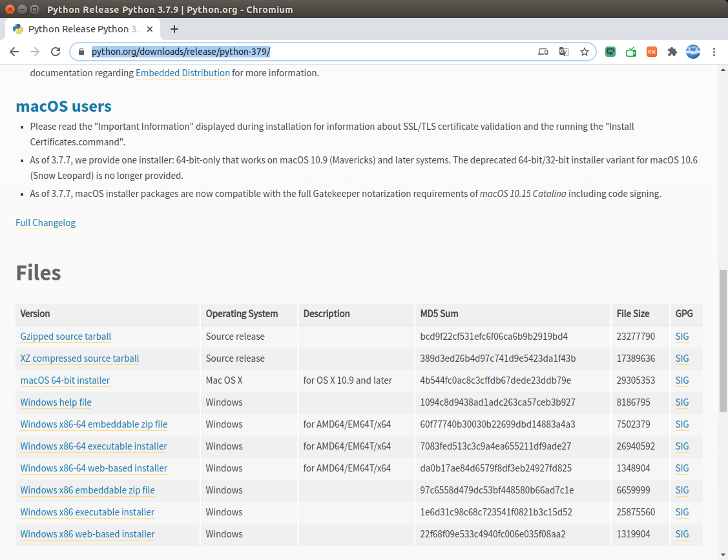The width and height of the screenshot is (728, 560).
Task: Click the MD5 sum bcd9f22cf531efc6f06ca6b9b2919bd4
Action: pos(494,337)
